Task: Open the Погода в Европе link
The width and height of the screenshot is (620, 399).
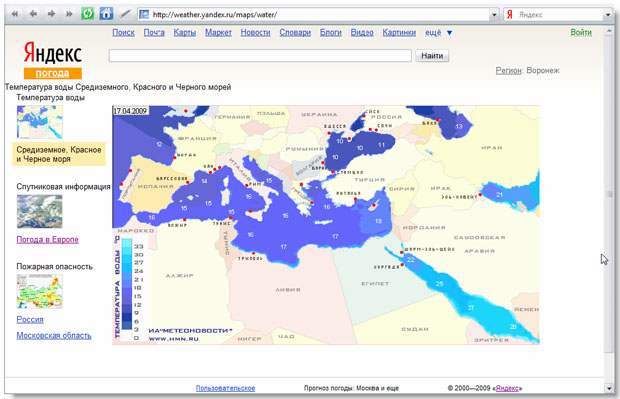Action: (47, 240)
